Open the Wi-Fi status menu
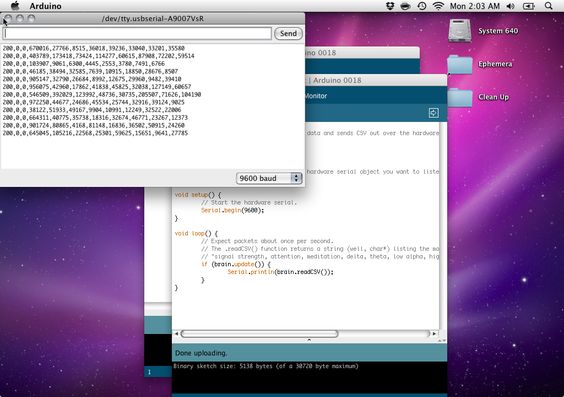 [438, 6]
